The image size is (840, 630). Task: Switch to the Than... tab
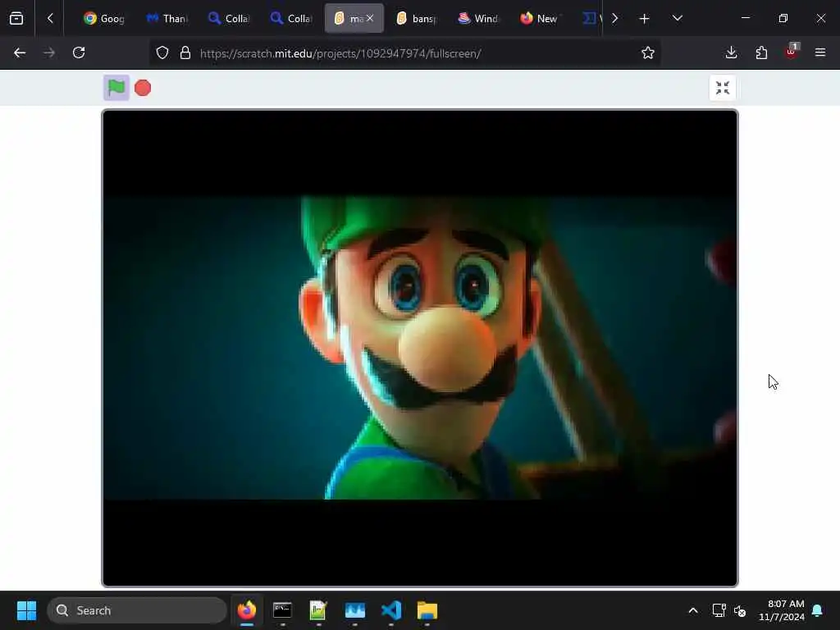coord(167,18)
